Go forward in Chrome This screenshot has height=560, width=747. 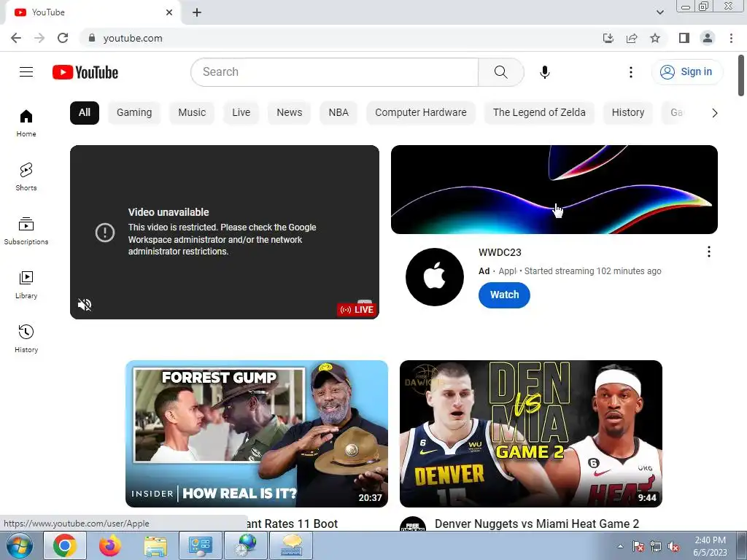[x=39, y=38]
